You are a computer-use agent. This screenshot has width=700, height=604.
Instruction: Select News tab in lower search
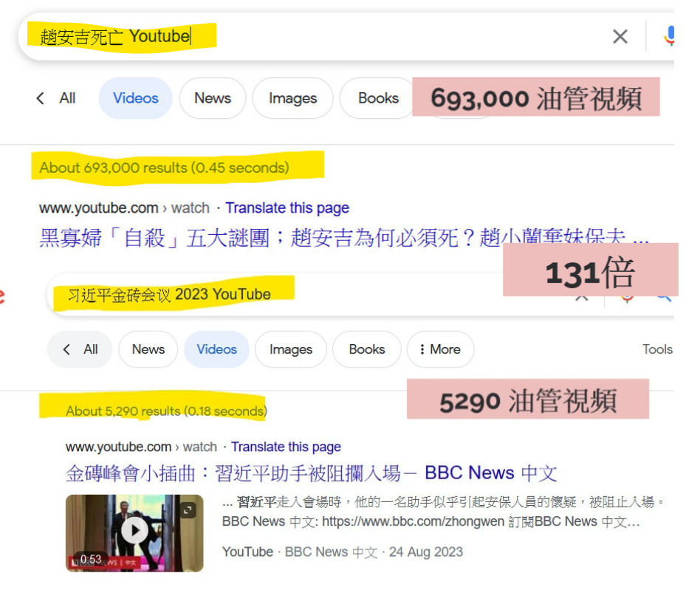tap(148, 349)
